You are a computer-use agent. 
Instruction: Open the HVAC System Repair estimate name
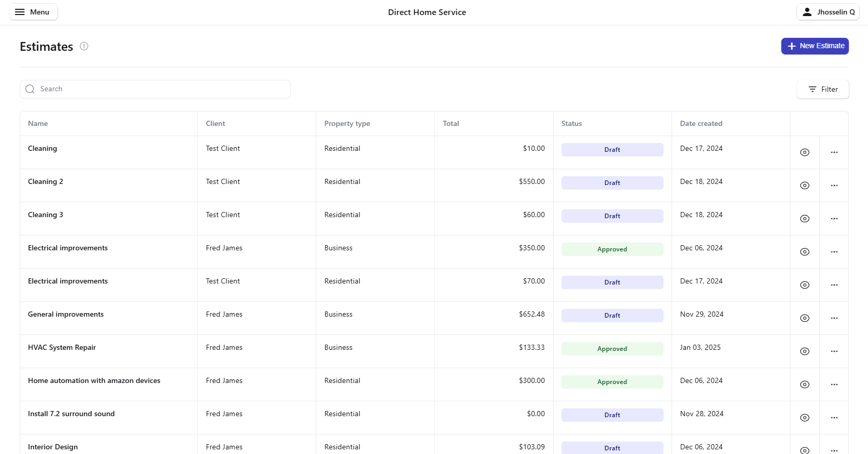coord(62,347)
